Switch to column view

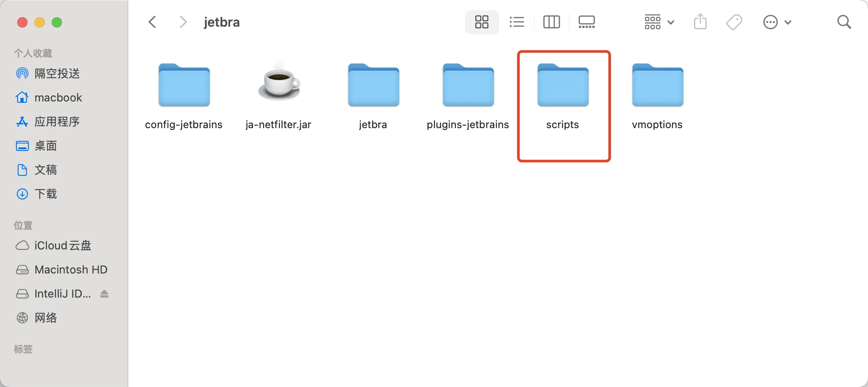coord(552,22)
